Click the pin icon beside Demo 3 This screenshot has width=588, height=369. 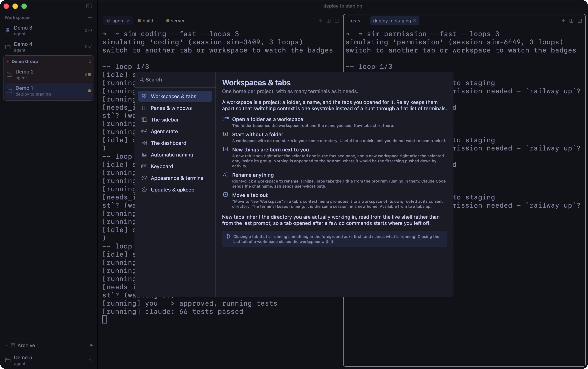tap(8, 31)
